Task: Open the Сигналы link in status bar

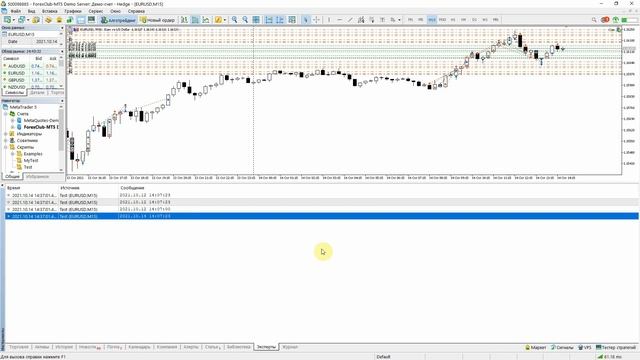Action: click(x=562, y=347)
